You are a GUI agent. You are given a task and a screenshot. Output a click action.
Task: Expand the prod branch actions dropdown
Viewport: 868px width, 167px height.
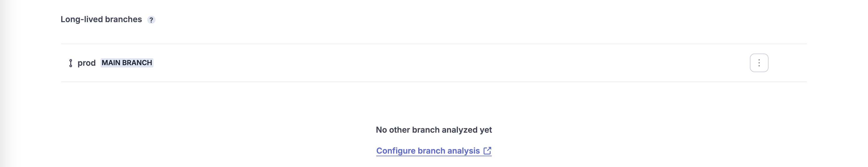759,63
